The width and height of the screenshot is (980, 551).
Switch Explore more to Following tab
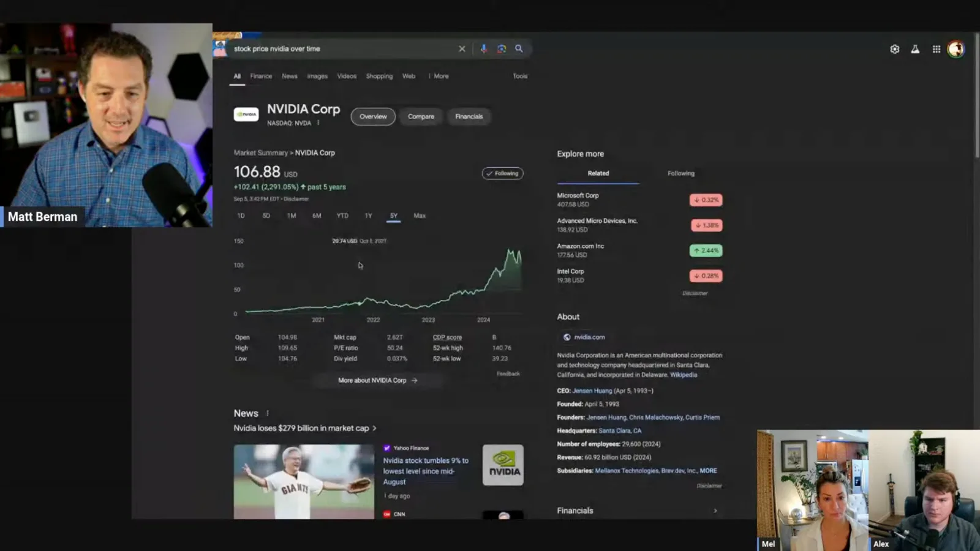click(681, 174)
